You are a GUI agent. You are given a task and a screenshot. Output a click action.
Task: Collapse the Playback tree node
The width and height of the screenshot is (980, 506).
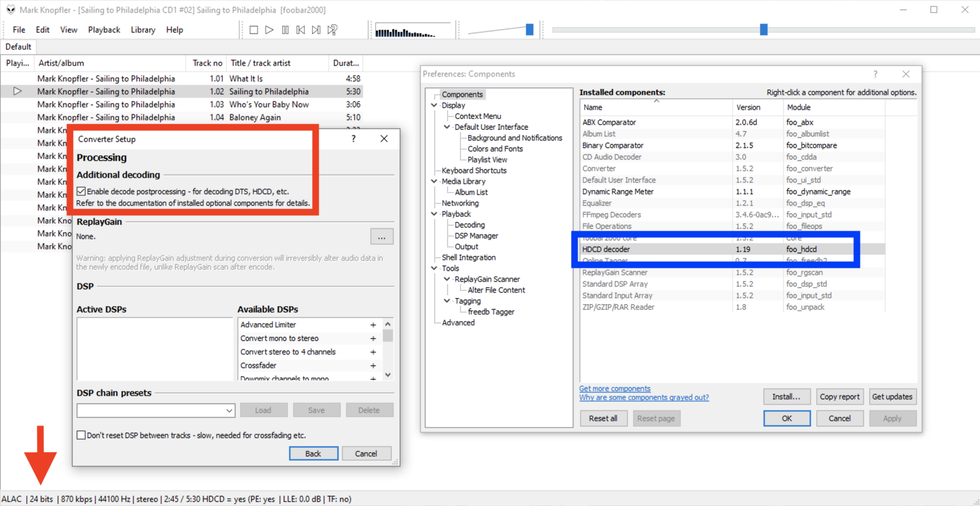[434, 214]
